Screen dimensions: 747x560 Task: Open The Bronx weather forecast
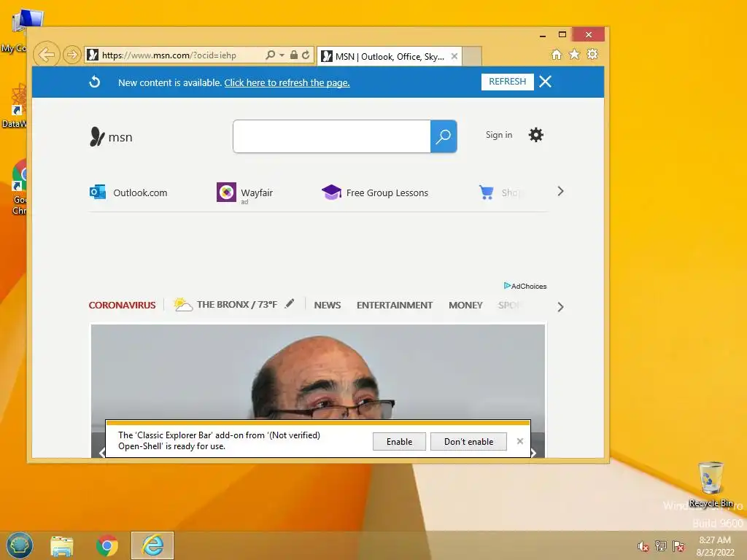(226, 304)
